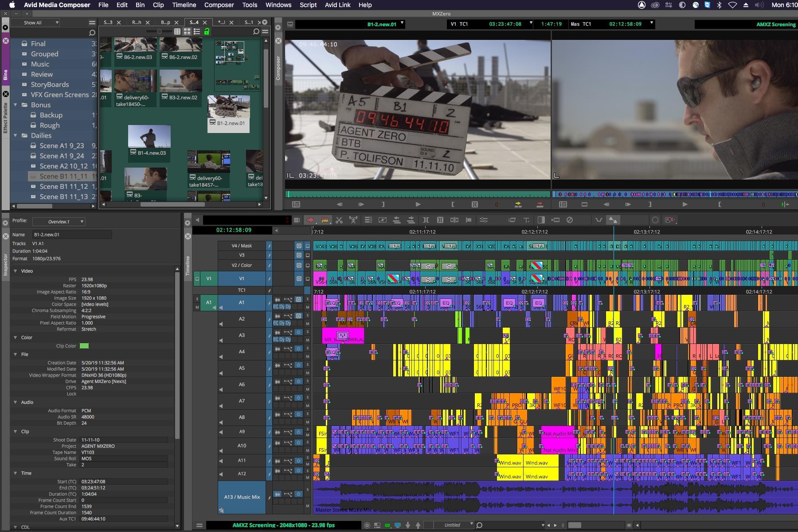The height and width of the screenshot is (532, 798).
Task: Step back one frame in source monitor
Action: coord(340,204)
